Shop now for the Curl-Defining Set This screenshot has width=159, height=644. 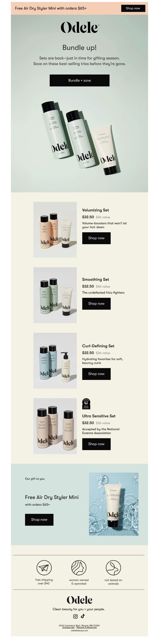(96, 374)
